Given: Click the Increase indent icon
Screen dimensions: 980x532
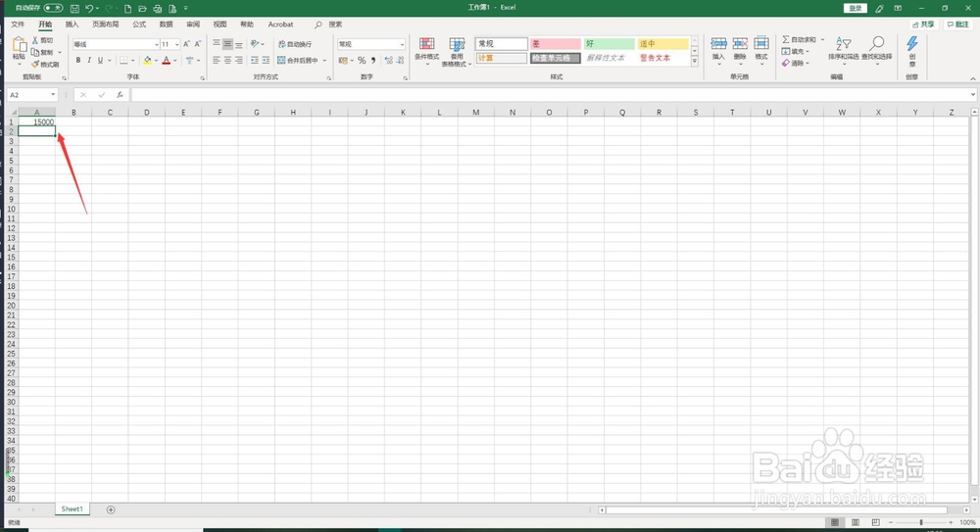Looking at the screenshot, I should pyautogui.click(x=266, y=61).
